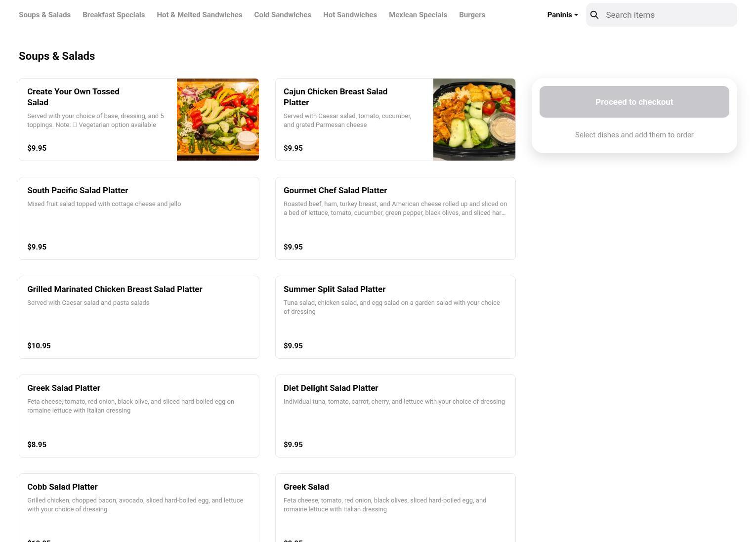Choose Gourmet Chef Salad Platter card
Image resolution: width=756 pixels, height=542 pixels.
pos(395,218)
